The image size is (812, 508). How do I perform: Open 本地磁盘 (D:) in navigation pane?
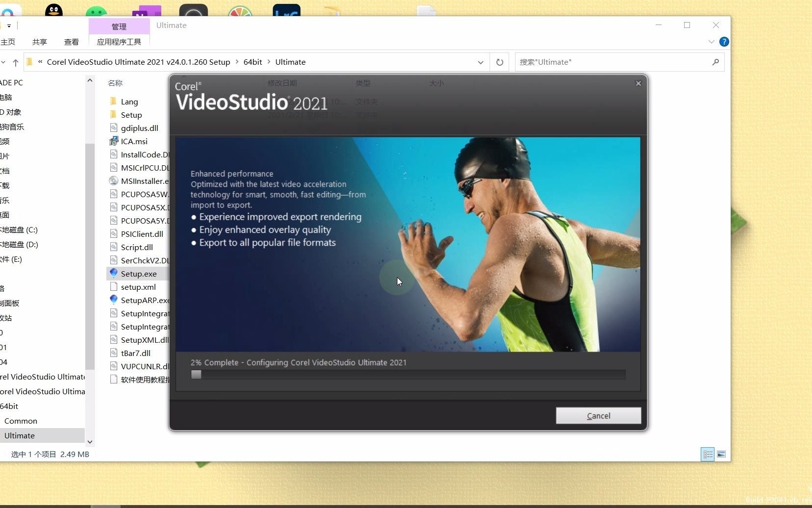click(x=19, y=244)
